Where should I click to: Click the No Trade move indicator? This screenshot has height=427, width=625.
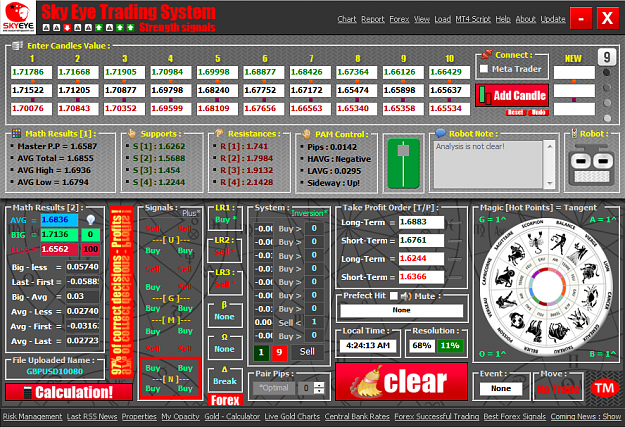click(x=558, y=389)
